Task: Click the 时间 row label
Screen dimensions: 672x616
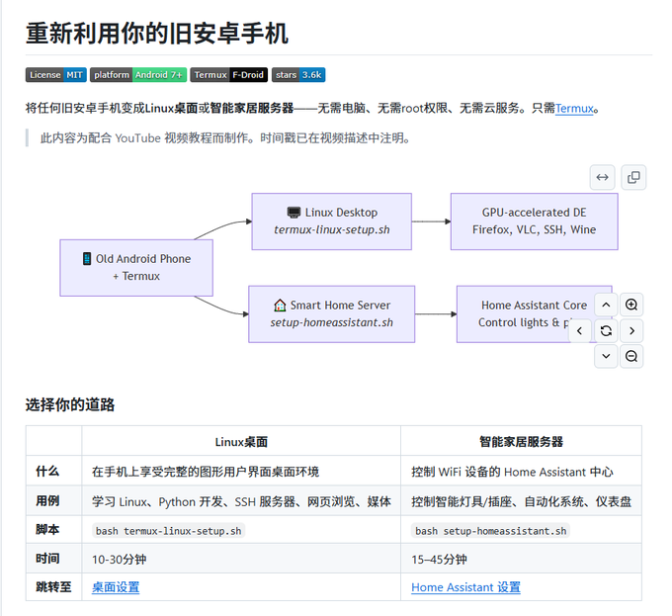Action: tap(47, 558)
